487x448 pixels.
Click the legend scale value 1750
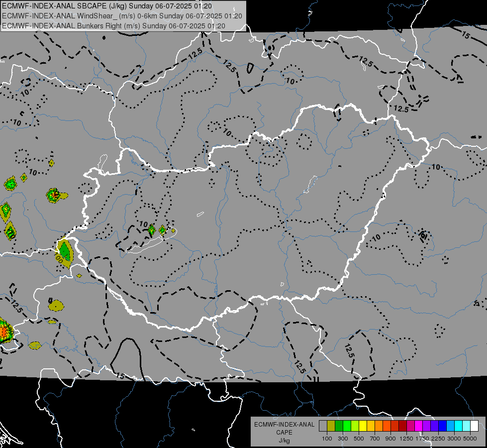tap(422, 439)
